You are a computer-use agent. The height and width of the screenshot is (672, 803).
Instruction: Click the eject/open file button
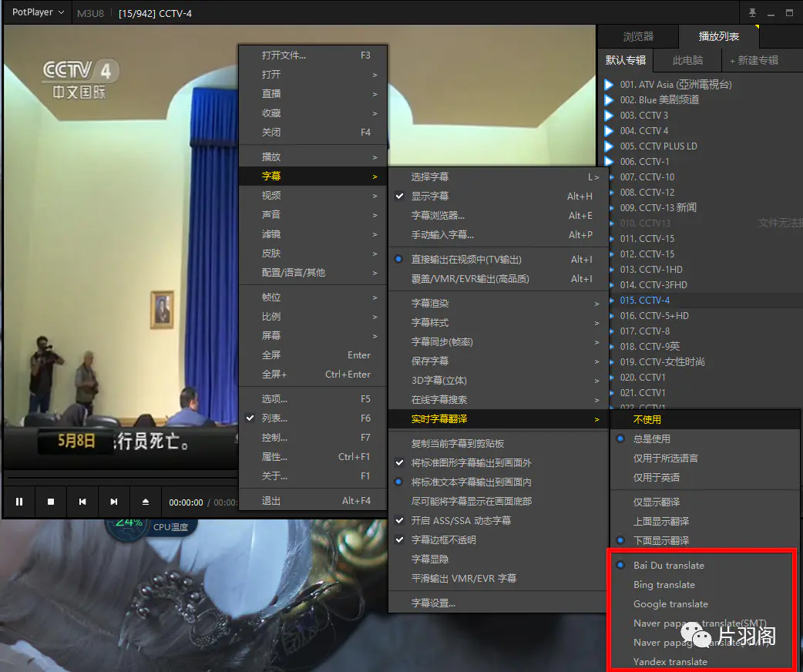tap(146, 502)
